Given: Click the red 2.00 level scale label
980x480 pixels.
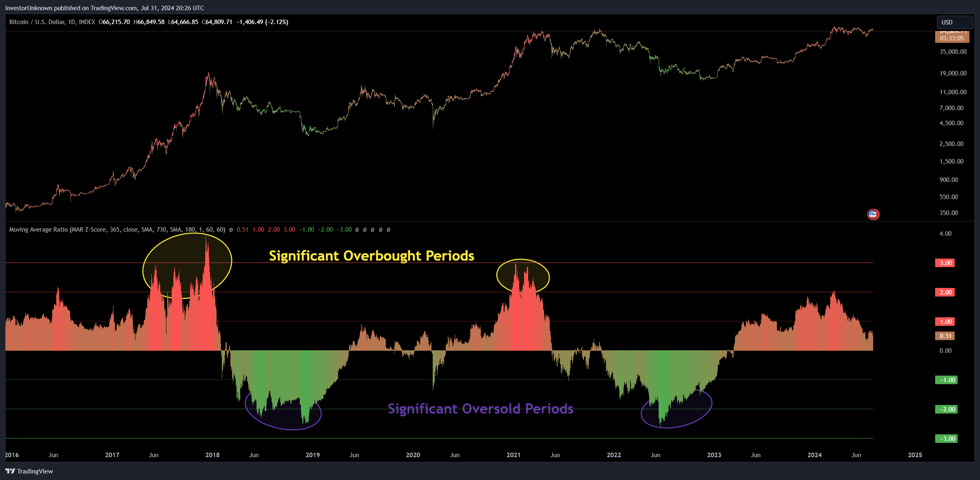Looking at the screenshot, I should pos(946,292).
